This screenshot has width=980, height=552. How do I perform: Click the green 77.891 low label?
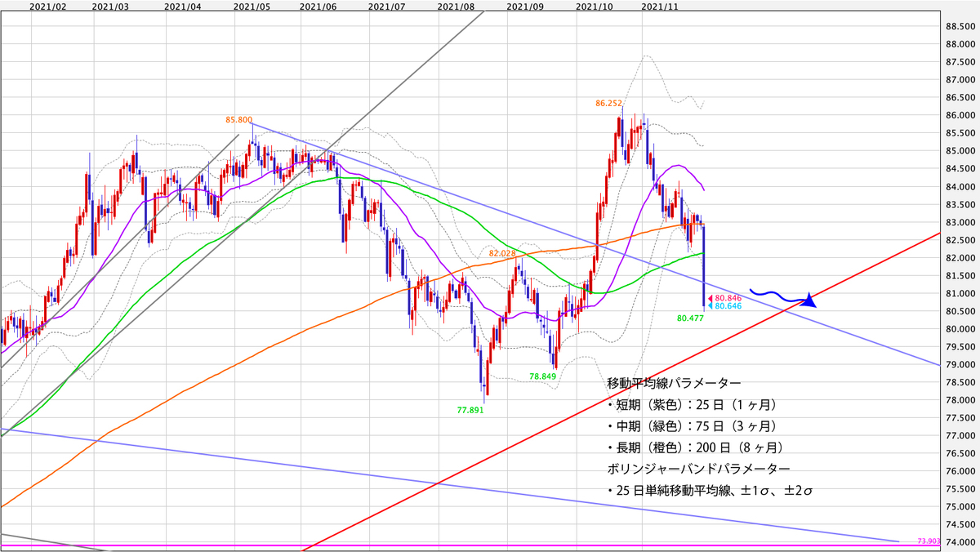pyautogui.click(x=470, y=412)
